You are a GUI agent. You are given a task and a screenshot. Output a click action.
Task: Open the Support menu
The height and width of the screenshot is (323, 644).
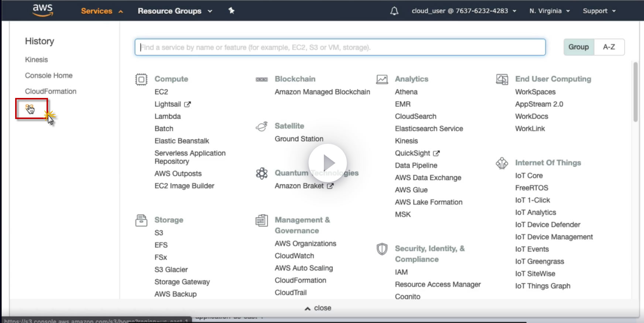599,11
